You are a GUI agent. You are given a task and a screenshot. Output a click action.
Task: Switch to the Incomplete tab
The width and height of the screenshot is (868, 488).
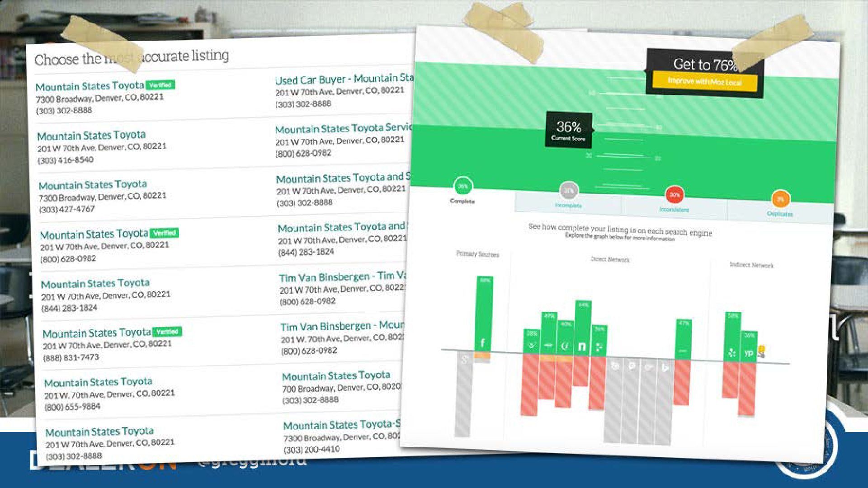tap(568, 205)
